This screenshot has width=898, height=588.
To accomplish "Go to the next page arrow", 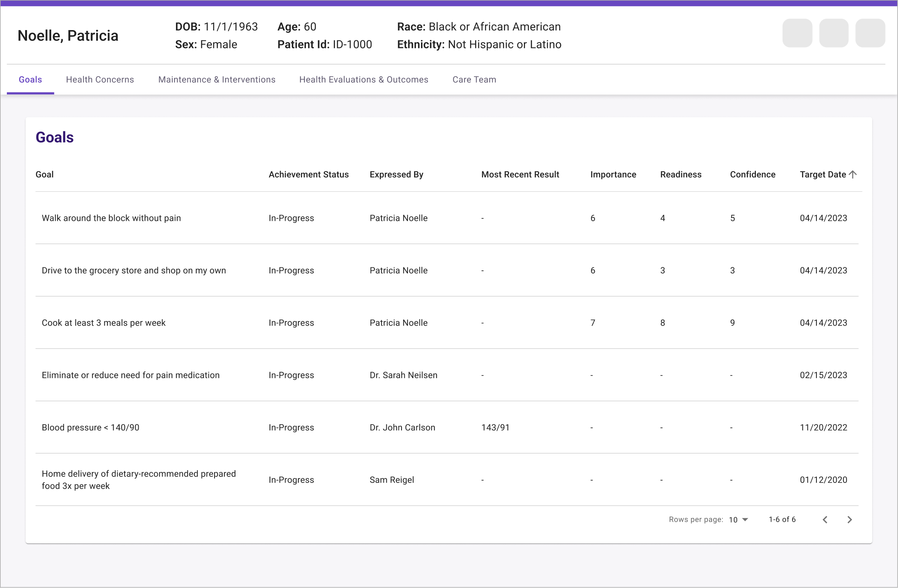I will coord(850,520).
